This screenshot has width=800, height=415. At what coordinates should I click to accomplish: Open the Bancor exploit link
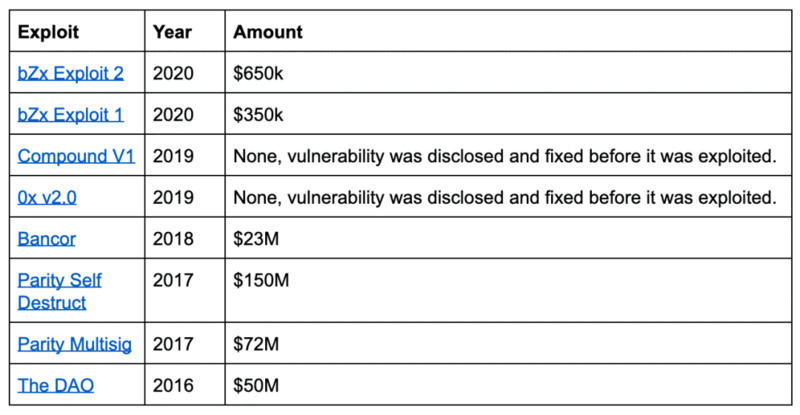coord(45,239)
